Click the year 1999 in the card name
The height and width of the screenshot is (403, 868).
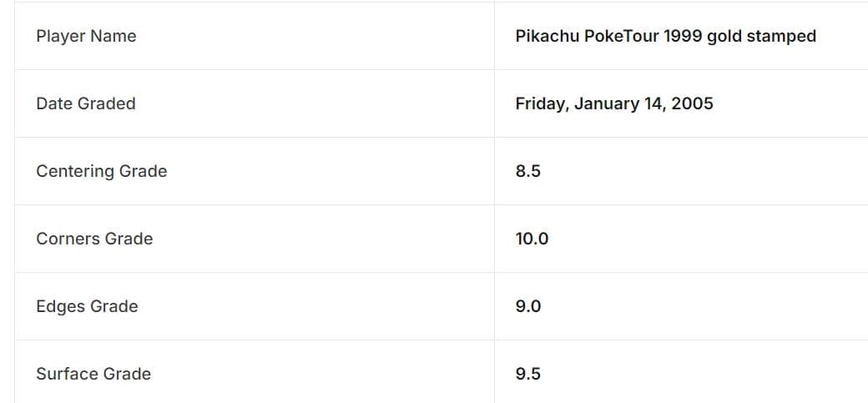tap(683, 36)
